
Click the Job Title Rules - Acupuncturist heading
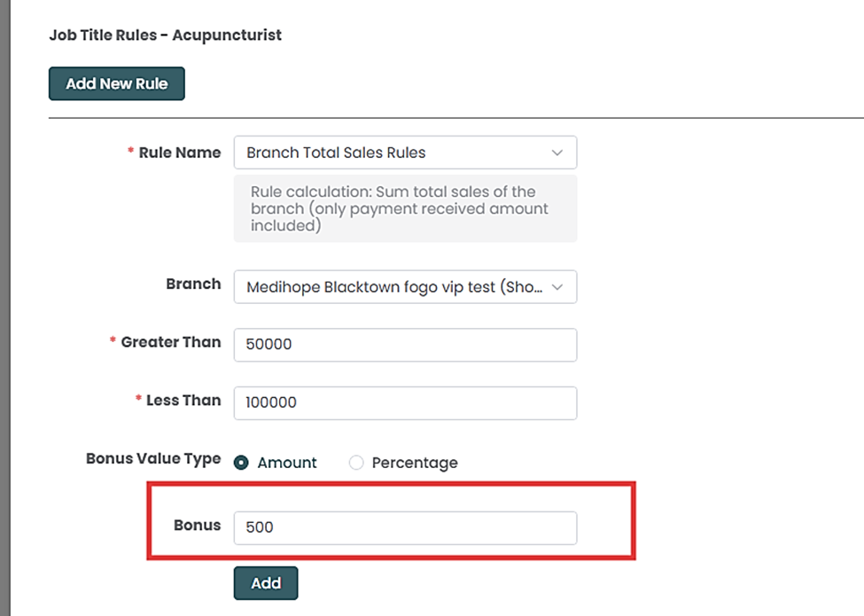pyautogui.click(x=165, y=35)
